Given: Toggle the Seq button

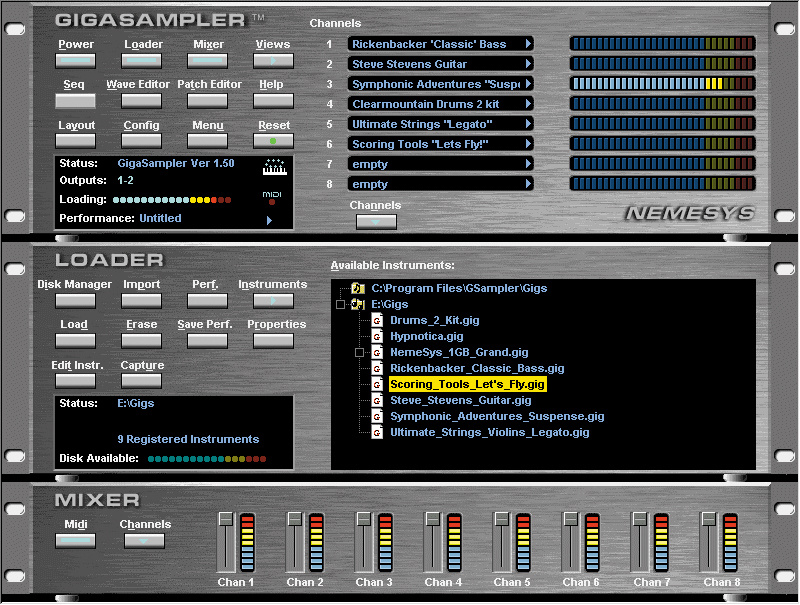Looking at the screenshot, I should pos(75,101).
